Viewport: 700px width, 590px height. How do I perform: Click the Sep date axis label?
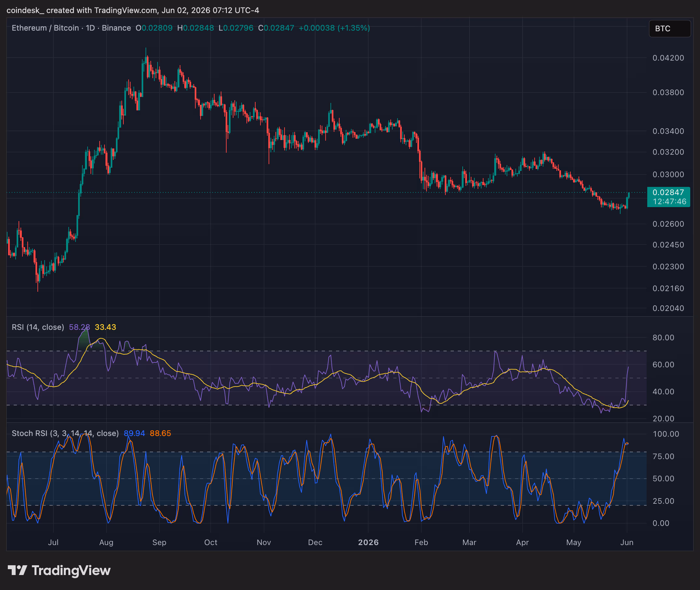159,542
